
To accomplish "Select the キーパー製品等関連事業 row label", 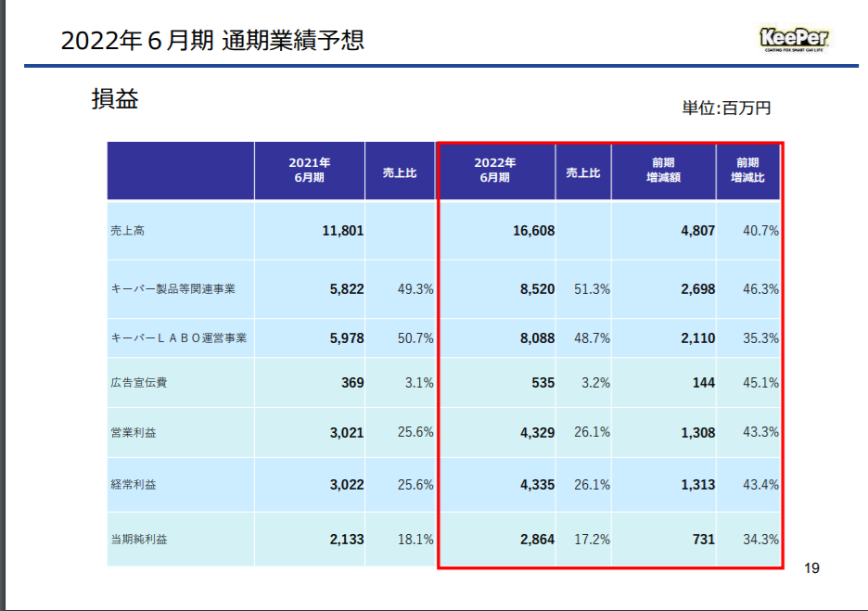I will (x=172, y=289).
